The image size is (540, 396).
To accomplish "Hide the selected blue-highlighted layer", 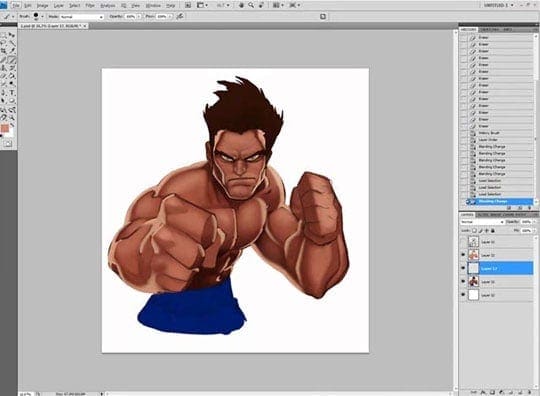I will 463,268.
